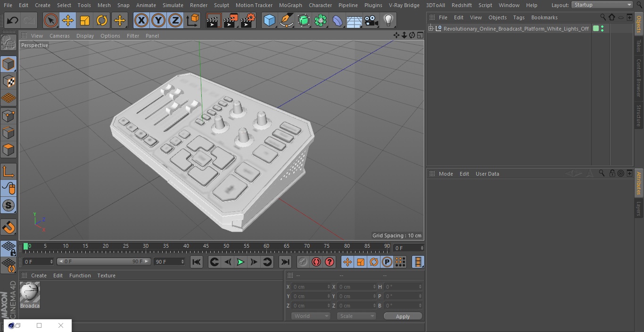Image resolution: width=644 pixels, height=332 pixels.
Task: Click the preview range slider bar
Action: (104, 261)
